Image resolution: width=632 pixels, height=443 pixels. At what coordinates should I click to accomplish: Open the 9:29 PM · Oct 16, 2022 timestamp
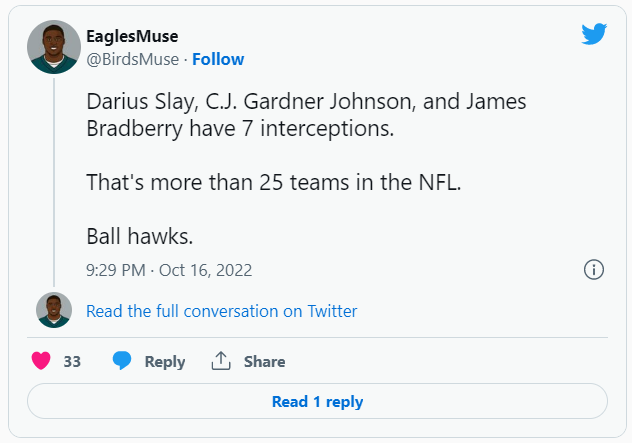(169, 270)
